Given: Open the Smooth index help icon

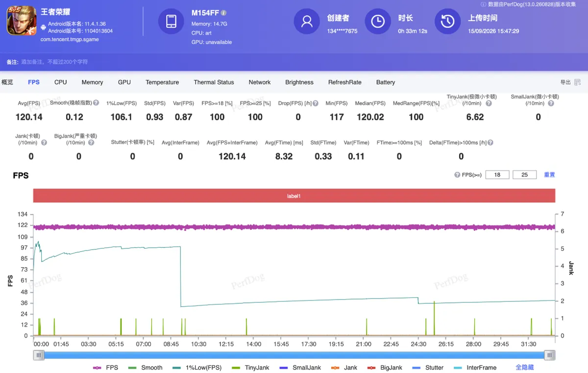Looking at the screenshot, I should pos(96,103).
